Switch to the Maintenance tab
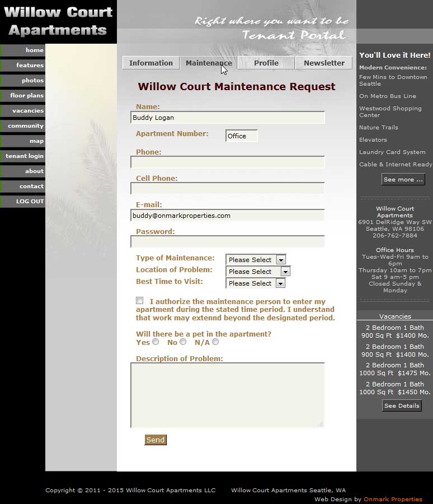This screenshot has height=504, width=433. point(209,63)
